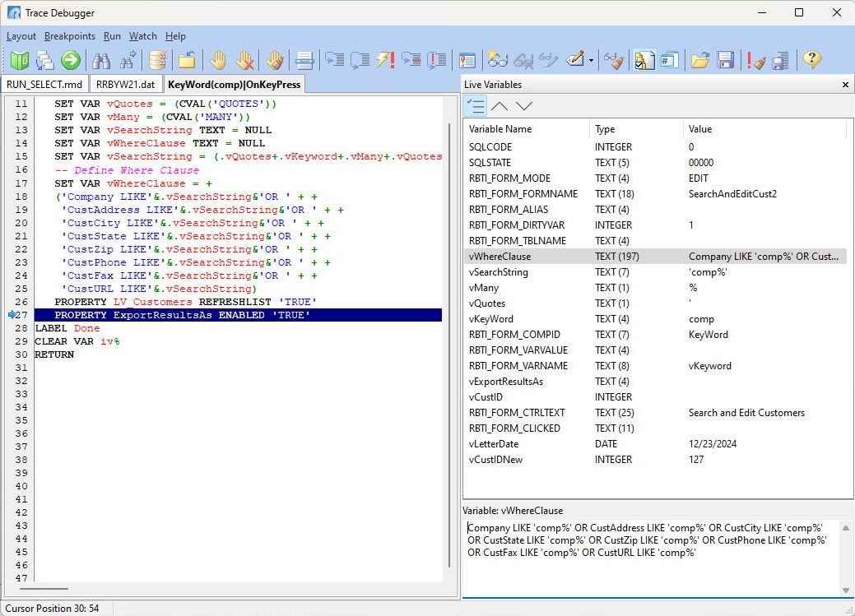
Task: Click the folder with blue arrow icon
Action: pos(187,60)
